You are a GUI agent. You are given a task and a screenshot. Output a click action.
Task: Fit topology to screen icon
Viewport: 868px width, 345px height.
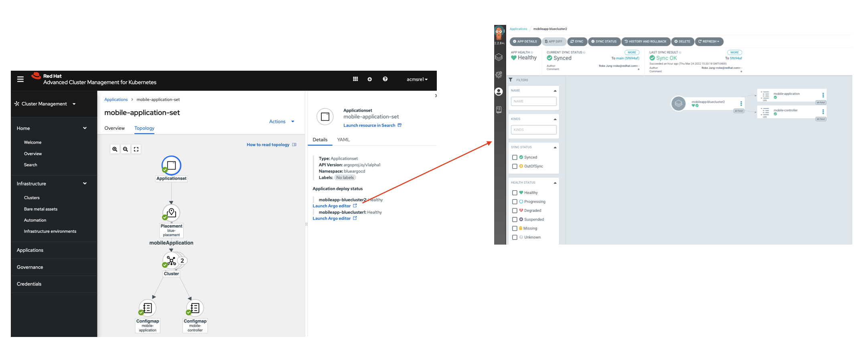[136, 149]
